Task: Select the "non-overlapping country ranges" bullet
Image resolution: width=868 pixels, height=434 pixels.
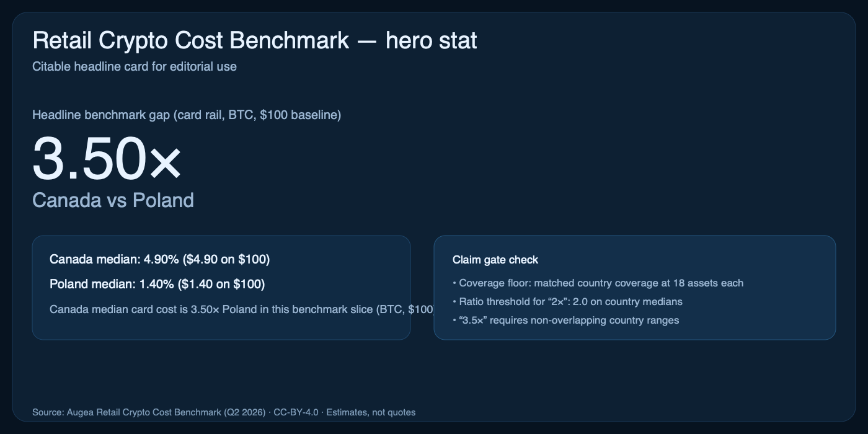Action: coord(568,321)
